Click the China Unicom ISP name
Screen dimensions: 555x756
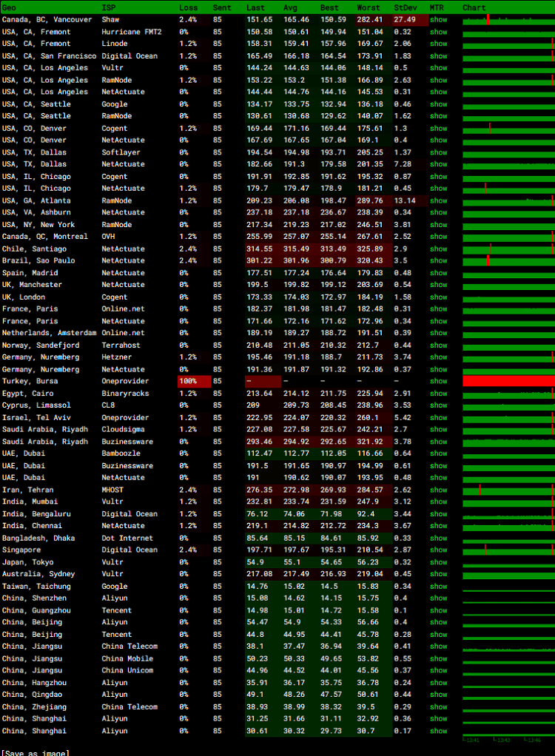tap(127, 671)
